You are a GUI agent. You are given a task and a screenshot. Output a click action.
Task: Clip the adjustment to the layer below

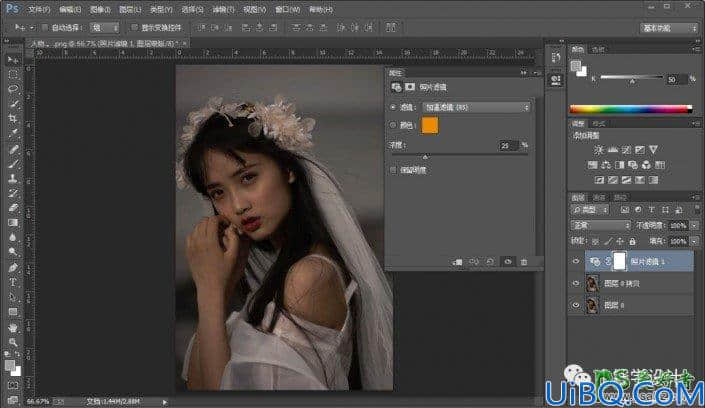[457, 262]
